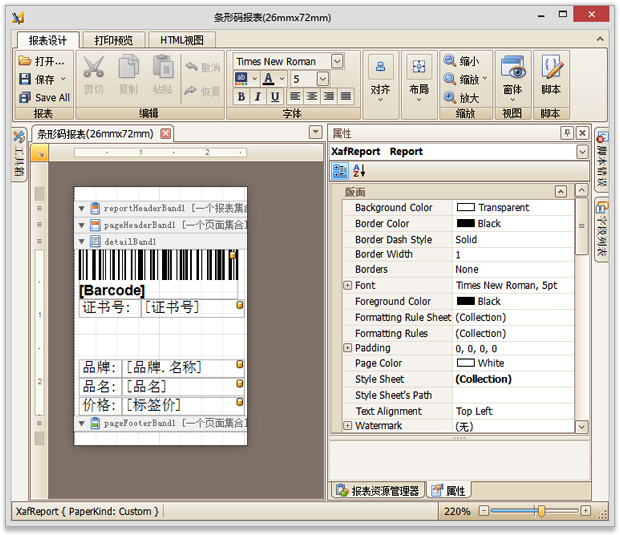Switch properties to categorized view

click(x=340, y=172)
